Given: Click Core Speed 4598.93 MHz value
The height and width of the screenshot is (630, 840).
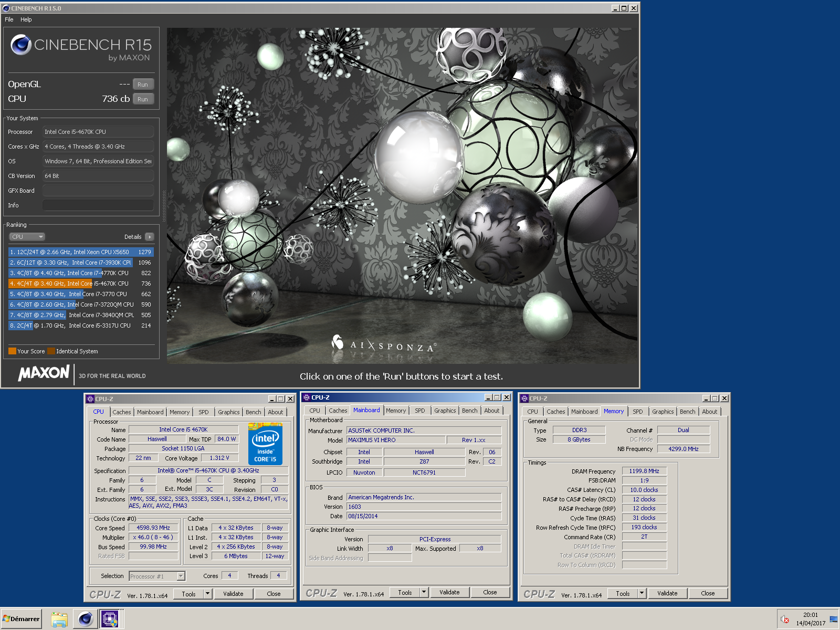Looking at the screenshot, I should coord(153,528).
